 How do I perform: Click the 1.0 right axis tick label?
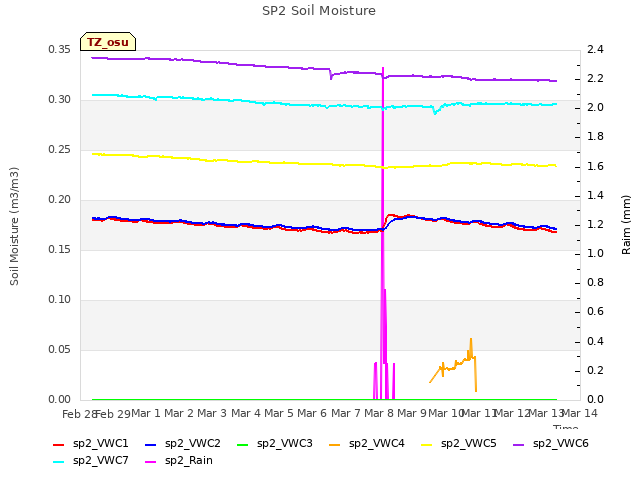(595, 253)
